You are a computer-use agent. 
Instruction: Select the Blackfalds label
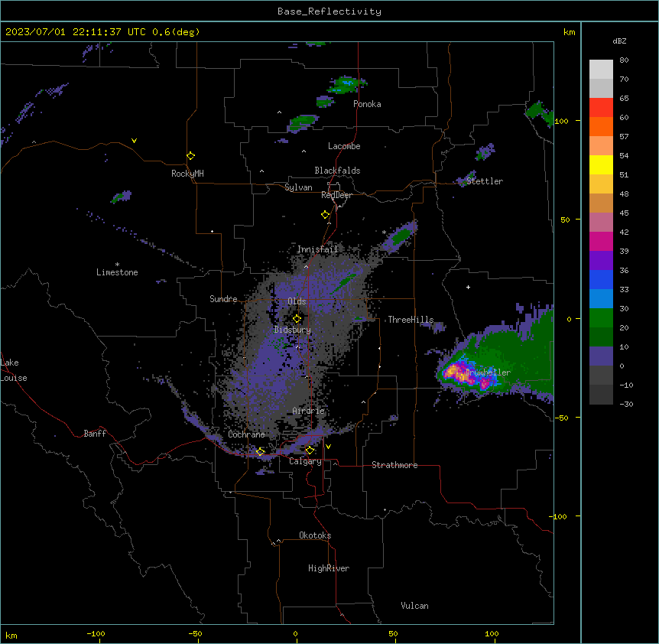click(x=337, y=171)
